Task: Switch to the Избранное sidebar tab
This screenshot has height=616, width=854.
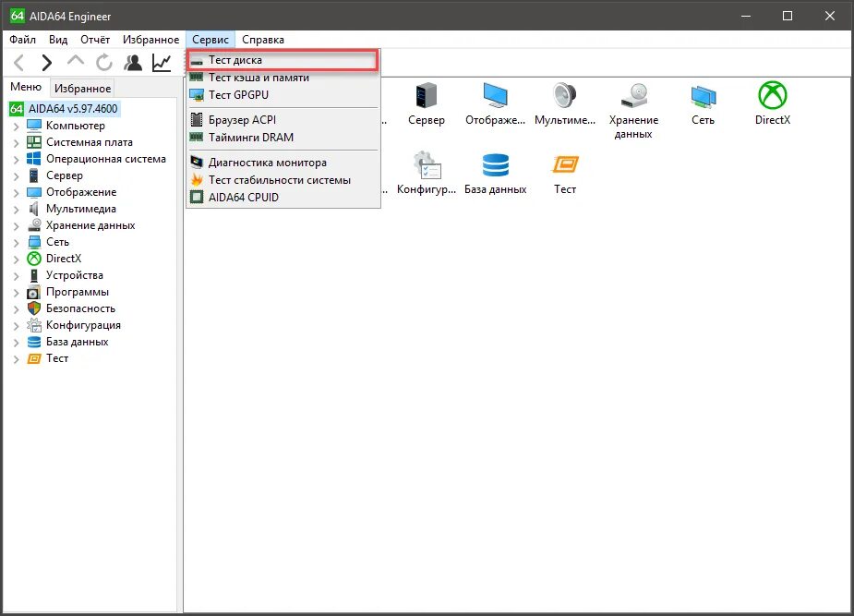Action: (82, 89)
